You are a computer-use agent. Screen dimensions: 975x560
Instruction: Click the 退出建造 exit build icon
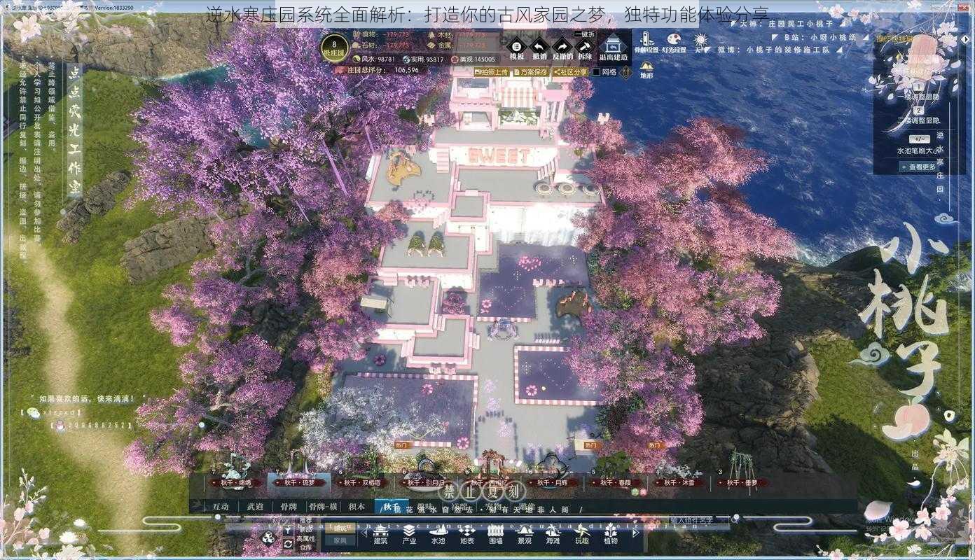tap(614, 47)
